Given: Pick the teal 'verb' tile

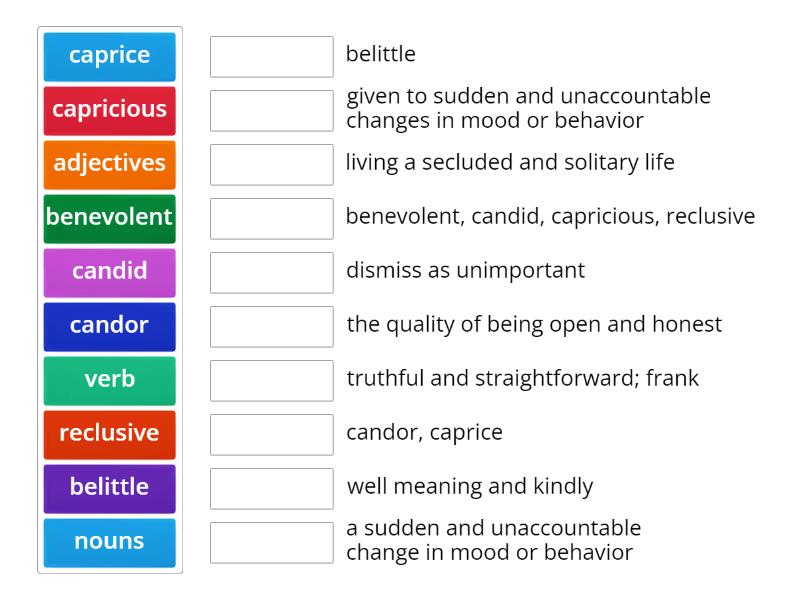Looking at the screenshot, I should [110, 381].
